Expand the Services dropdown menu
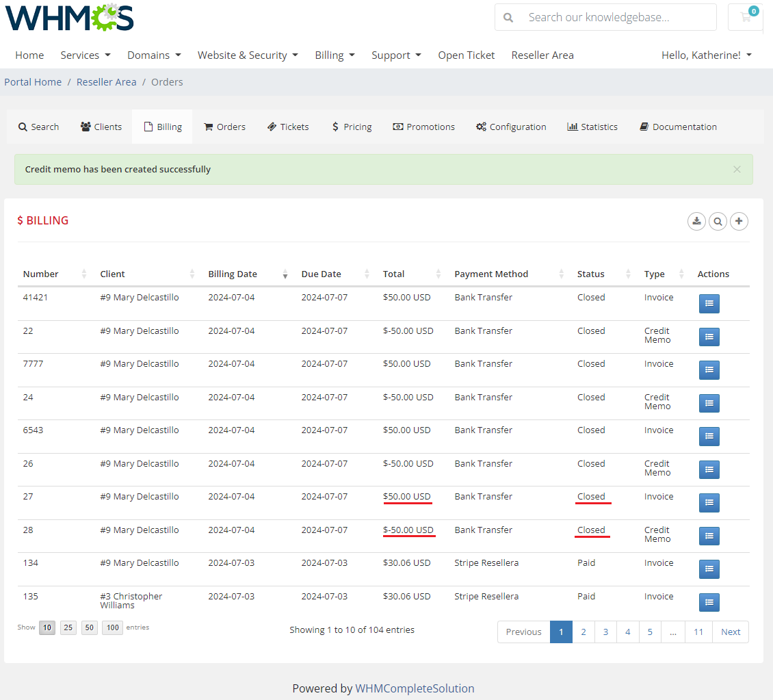 coord(86,55)
